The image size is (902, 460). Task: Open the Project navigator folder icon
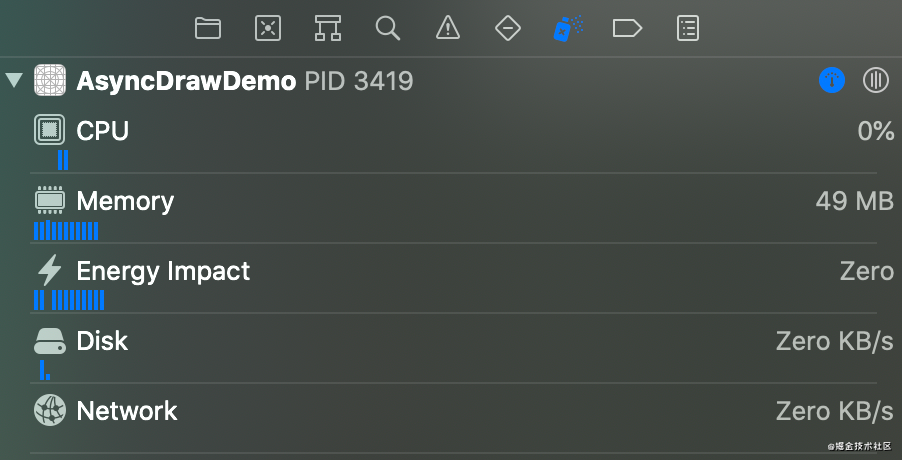208,28
